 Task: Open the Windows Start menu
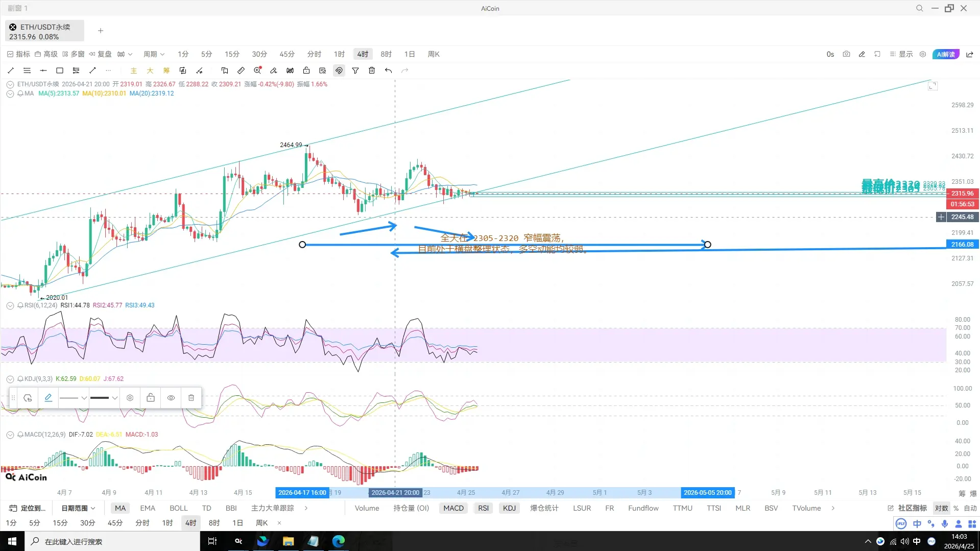(12, 541)
